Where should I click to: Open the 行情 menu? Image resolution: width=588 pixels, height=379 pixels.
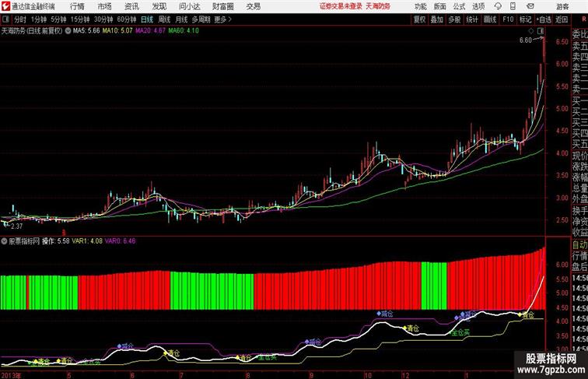pos(77,6)
